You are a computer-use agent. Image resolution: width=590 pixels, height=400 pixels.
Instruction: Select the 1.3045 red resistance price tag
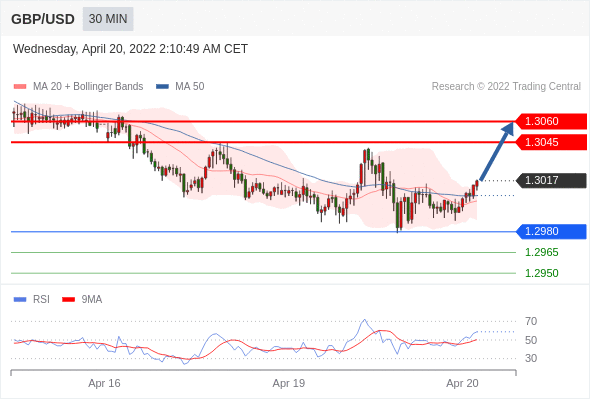point(550,142)
